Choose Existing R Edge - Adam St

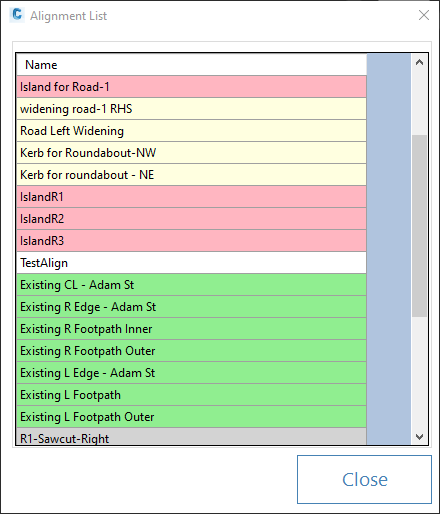tap(192, 307)
